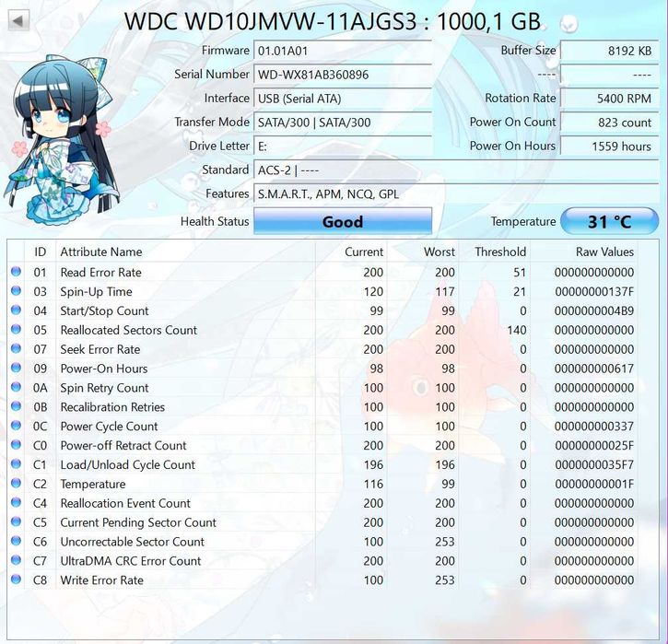The height and width of the screenshot is (644, 668).
Task: Click status dot for Spin Retry Count
Action: tap(17, 387)
